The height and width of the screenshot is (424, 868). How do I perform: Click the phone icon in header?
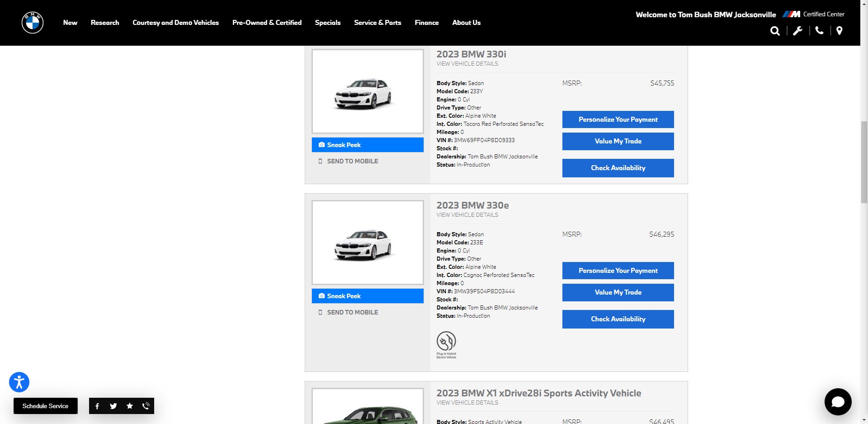819,31
